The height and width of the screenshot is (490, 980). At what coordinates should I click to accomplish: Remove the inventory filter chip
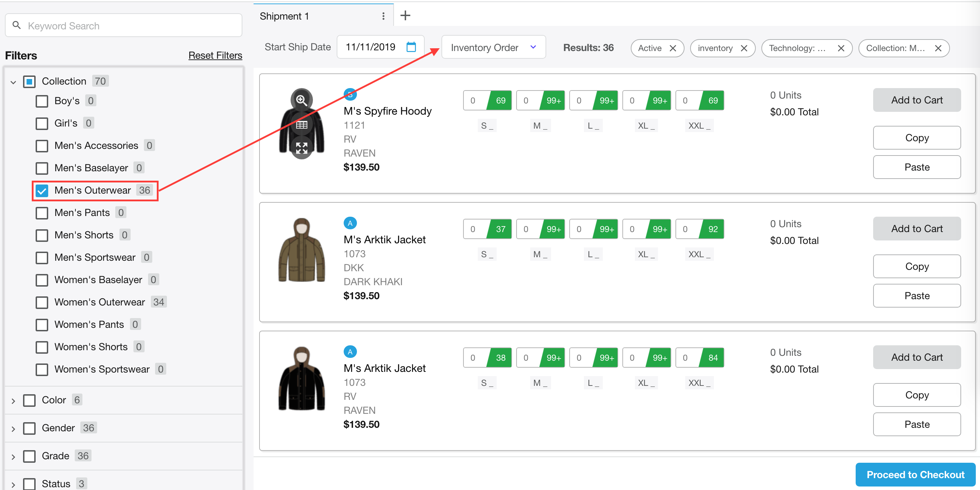(x=744, y=48)
